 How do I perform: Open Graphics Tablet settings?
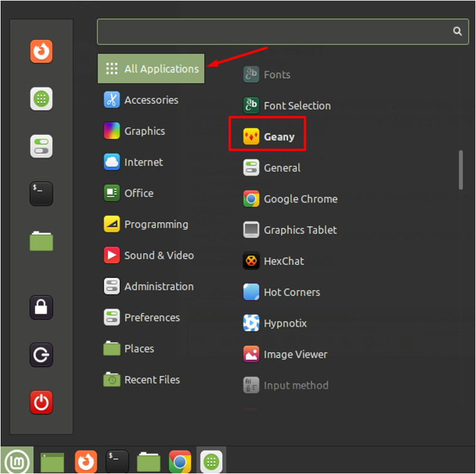click(x=290, y=230)
